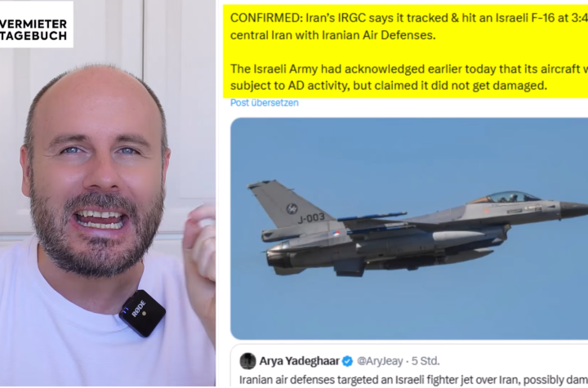Open the 'Arya Yadeghaar' display name
This screenshot has height=388, width=588.
(x=299, y=361)
